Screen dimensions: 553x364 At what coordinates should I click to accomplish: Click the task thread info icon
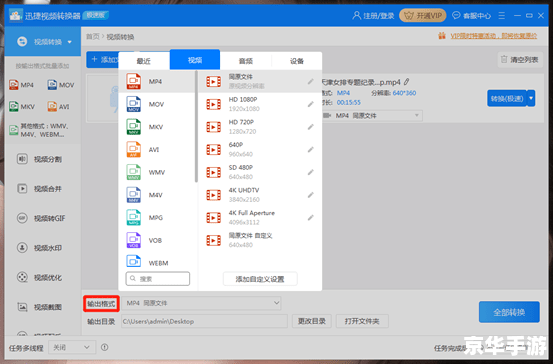coord(104,347)
